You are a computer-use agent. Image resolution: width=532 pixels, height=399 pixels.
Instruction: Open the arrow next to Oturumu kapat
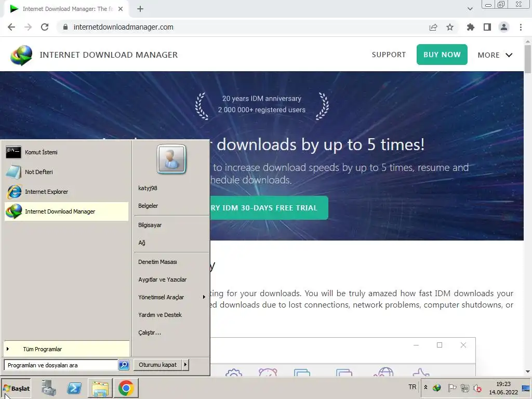pos(185,365)
